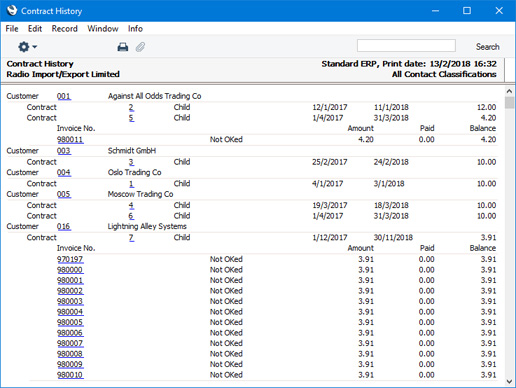Screen dimensions: 516x388
Task: Open invoice 980006
Action: tap(70, 333)
